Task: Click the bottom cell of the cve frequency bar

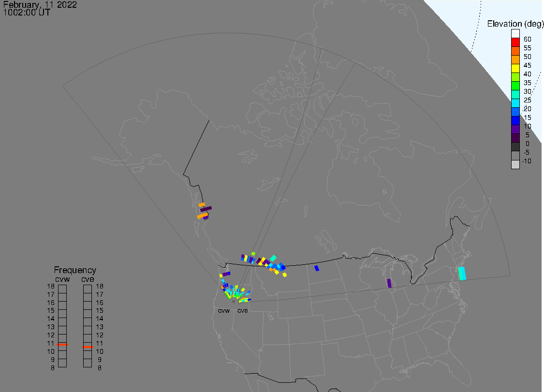Action: pyautogui.click(x=88, y=363)
